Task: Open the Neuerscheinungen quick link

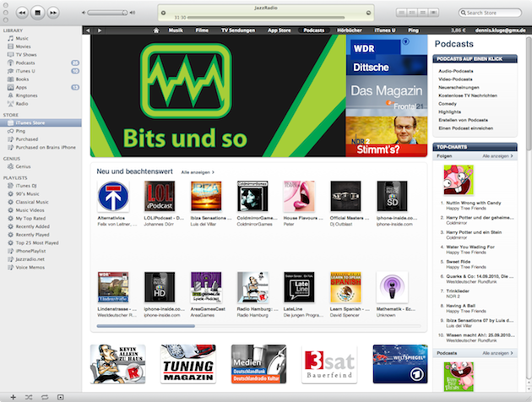Action: click(x=459, y=84)
